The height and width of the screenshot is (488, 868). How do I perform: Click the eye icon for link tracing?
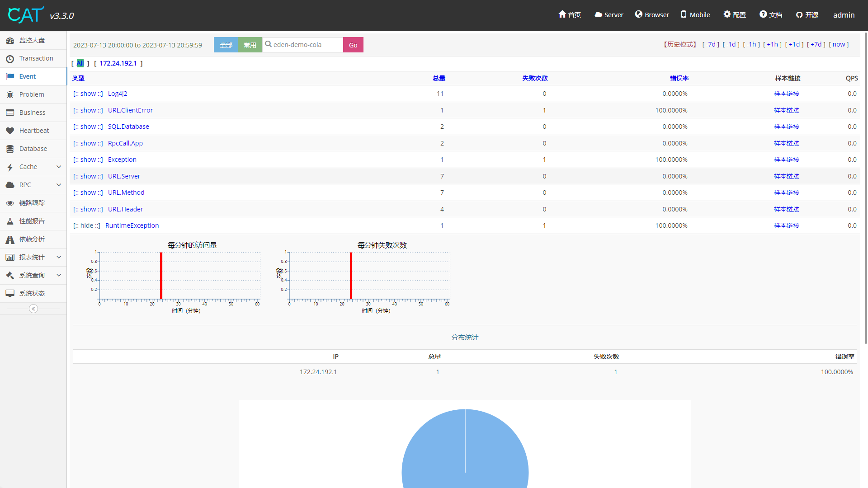tap(10, 203)
